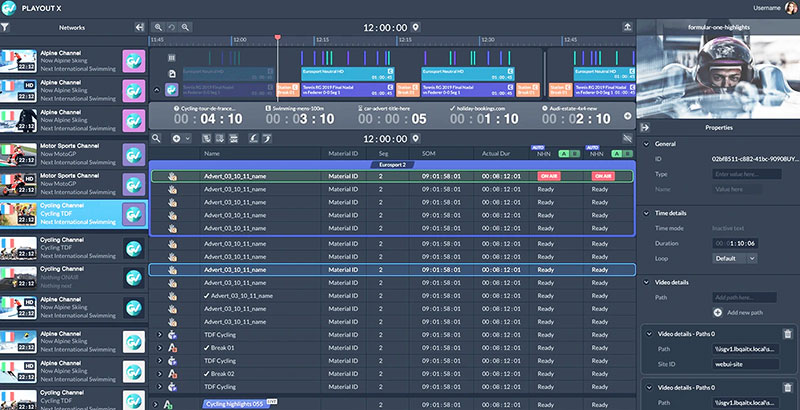Click the secondary events track icon
Screen dimensions: 800x410
pyautogui.click(x=172, y=58)
